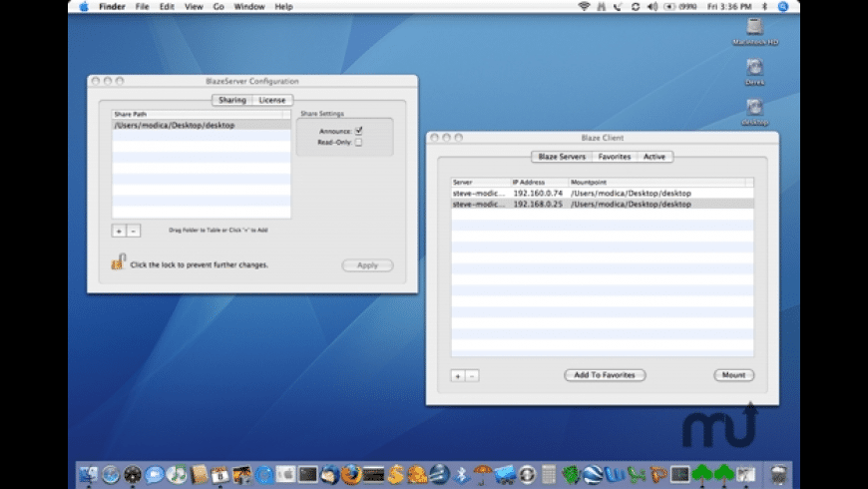Screen dimensions: 868x489
Task: Click the battery status menu bar icon
Action: click(x=679, y=7)
